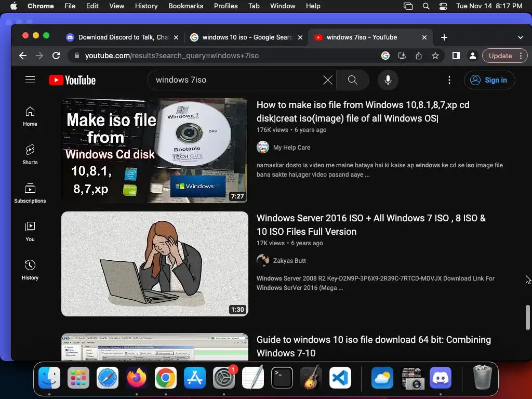The width and height of the screenshot is (532, 399).
Task: Start voice search with the microphone
Action: (x=388, y=80)
